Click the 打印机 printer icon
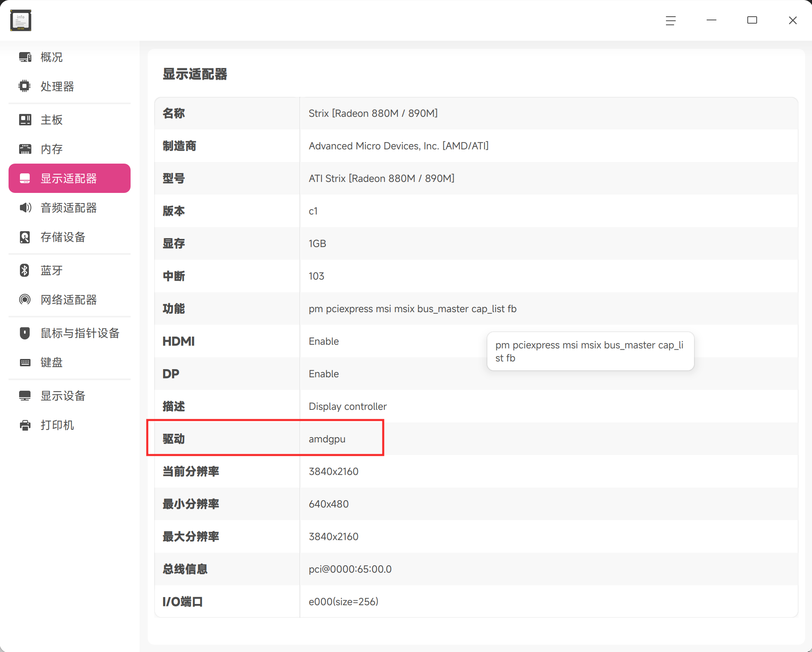 25,425
